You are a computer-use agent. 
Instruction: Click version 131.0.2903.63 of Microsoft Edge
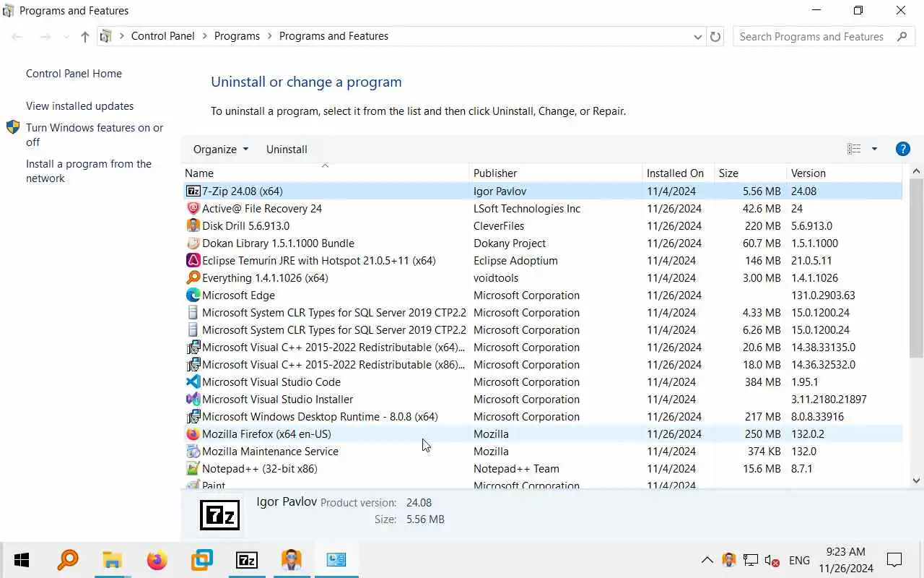823,296
